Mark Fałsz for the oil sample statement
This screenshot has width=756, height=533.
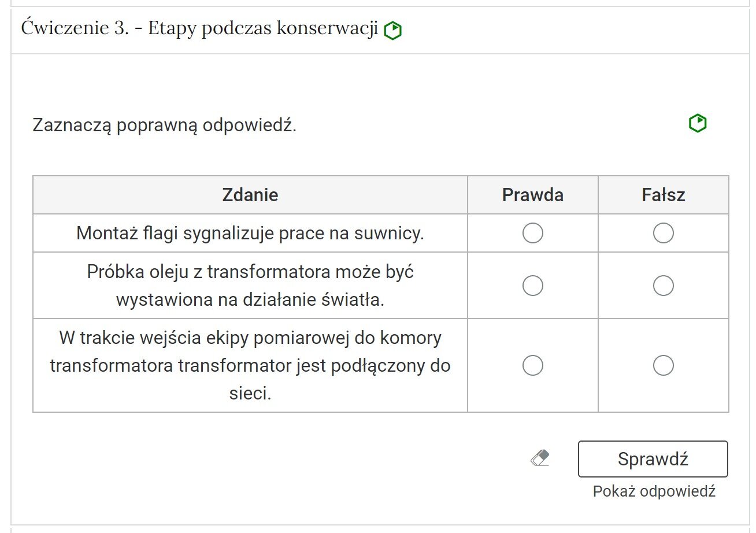(x=663, y=285)
